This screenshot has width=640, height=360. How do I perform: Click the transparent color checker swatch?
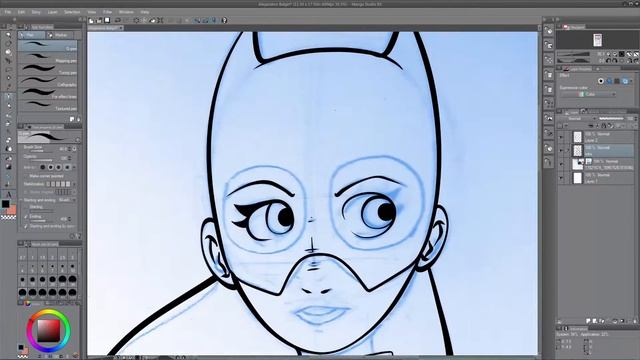point(8,217)
